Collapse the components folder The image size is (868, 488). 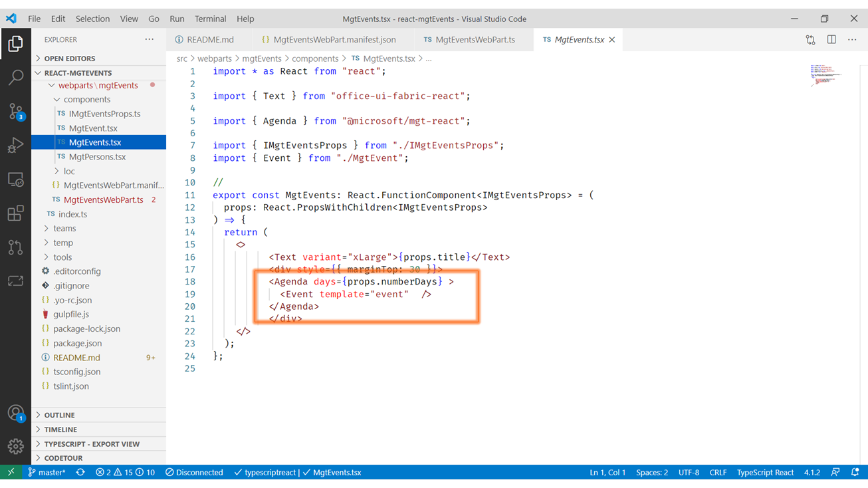point(86,99)
